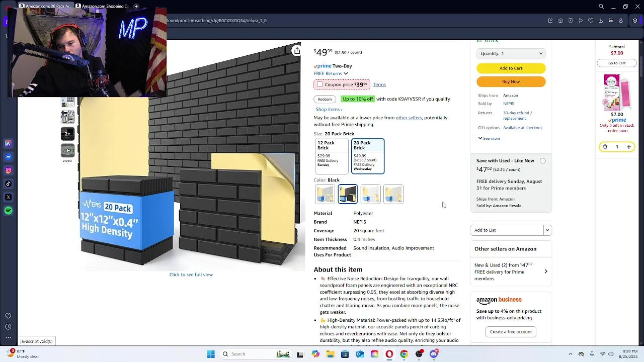Open Outlook from the taskbar
Image resolution: width=644 pixels, height=362 pixels.
pyautogui.click(x=360, y=354)
